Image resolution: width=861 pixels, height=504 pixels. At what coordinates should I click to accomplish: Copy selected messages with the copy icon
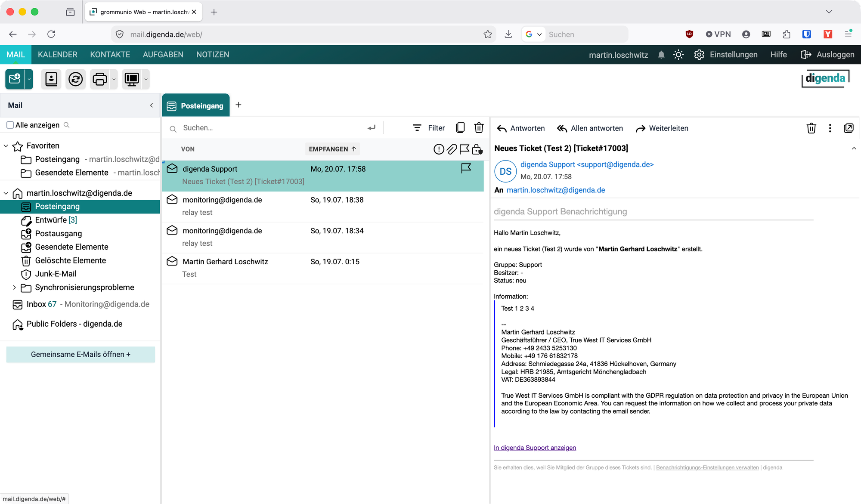pyautogui.click(x=460, y=128)
